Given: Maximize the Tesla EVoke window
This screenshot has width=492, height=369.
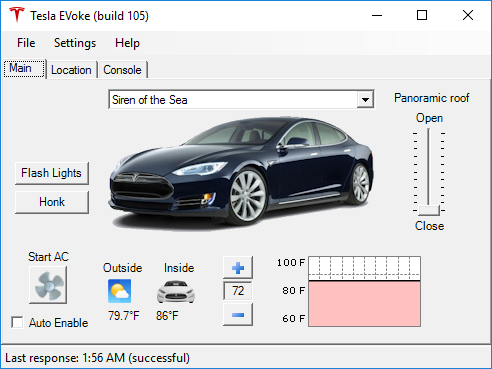Looking at the screenshot, I should click(422, 15).
